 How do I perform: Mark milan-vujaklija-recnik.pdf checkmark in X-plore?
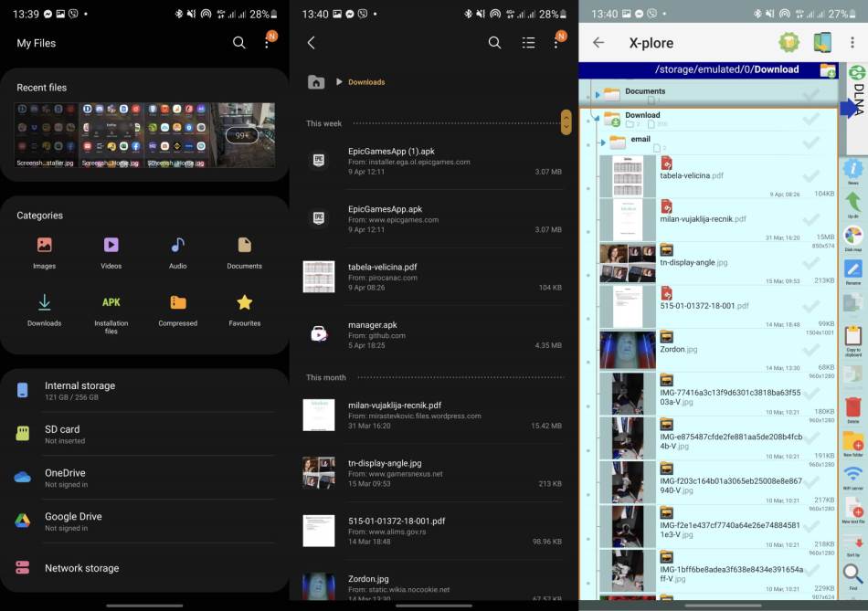[811, 219]
